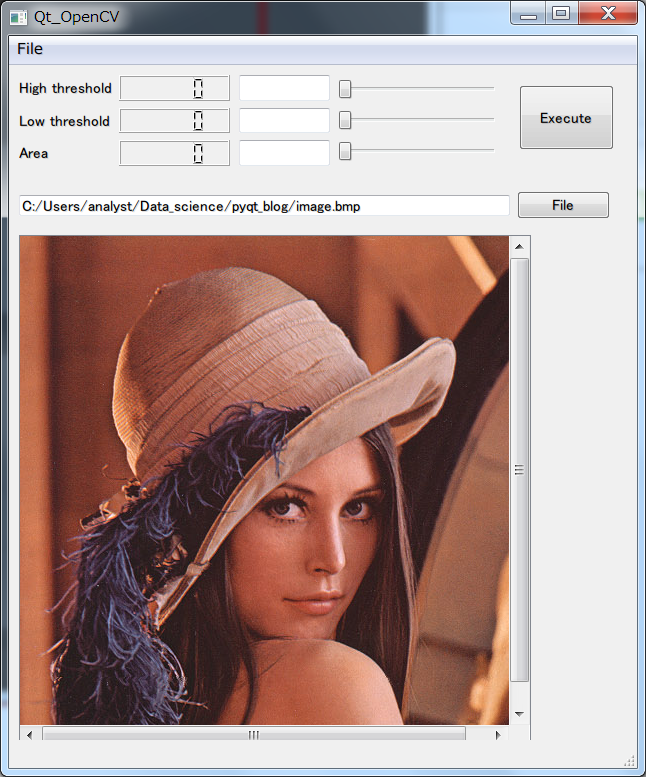Click the vertical scrollbar thumb

(x=519, y=470)
